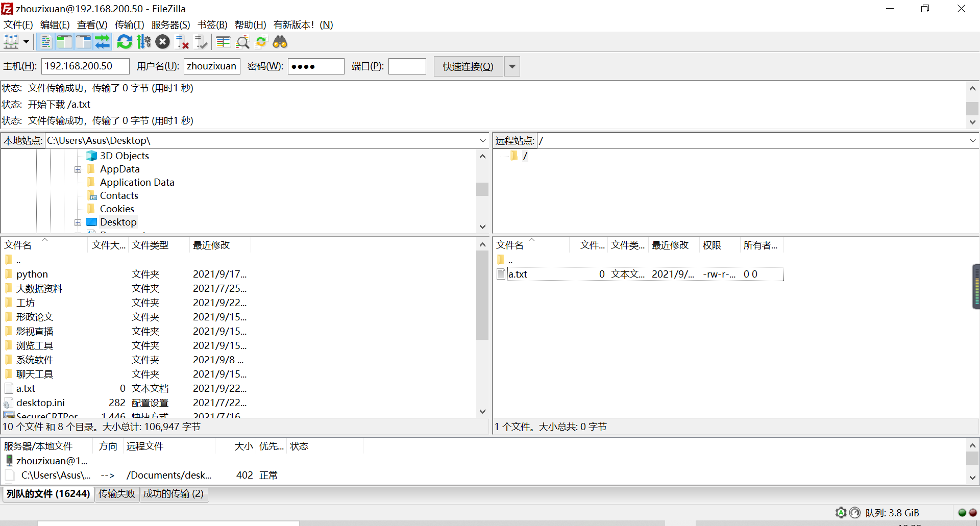
Task: Sort remote files by 所有者 column
Action: click(762, 245)
